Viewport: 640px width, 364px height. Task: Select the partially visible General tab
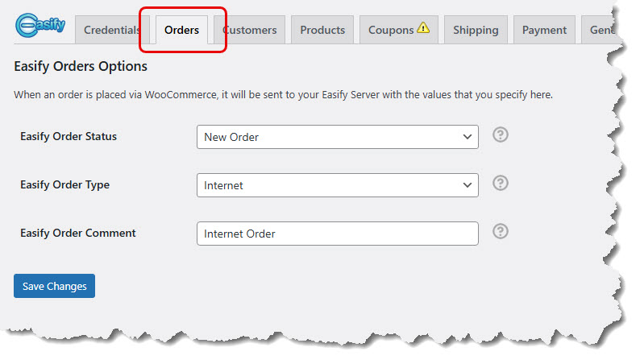(x=600, y=30)
